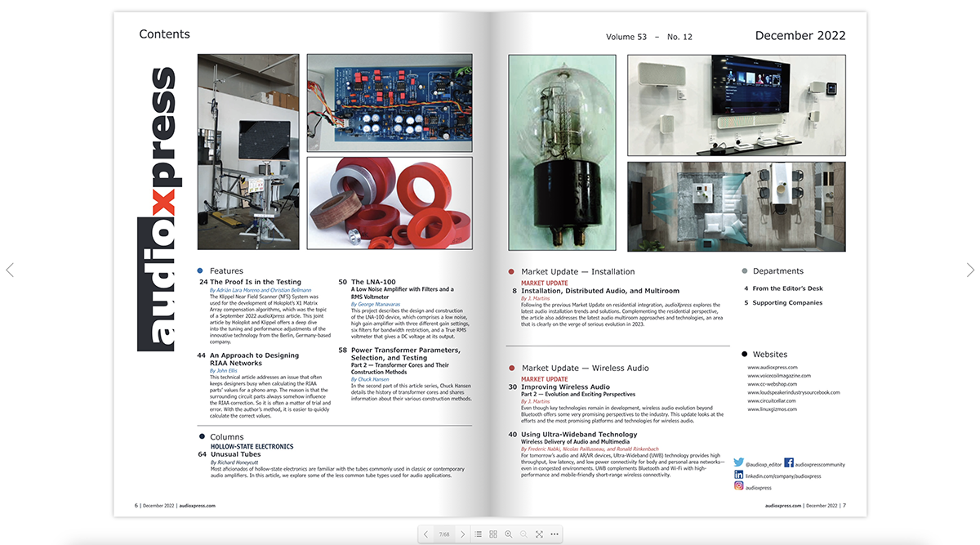Click the page 6 footer text
This screenshot has width=980, height=545.
coord(175,506)
